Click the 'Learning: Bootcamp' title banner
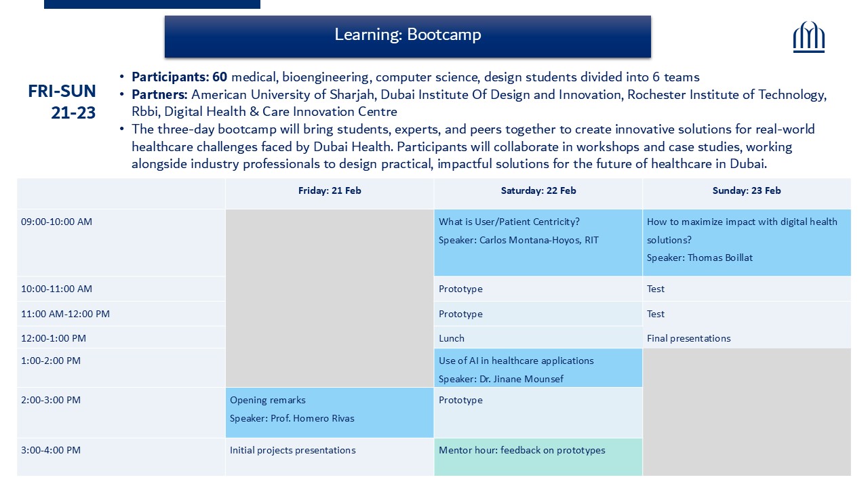This screenshot has width=868, height=488. 408,36
